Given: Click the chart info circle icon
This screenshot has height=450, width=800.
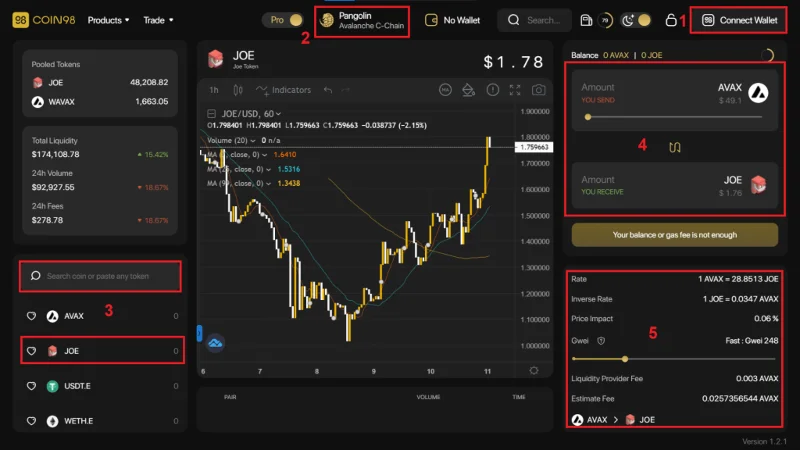Looking at the screenshot, I should pos(492,90).
